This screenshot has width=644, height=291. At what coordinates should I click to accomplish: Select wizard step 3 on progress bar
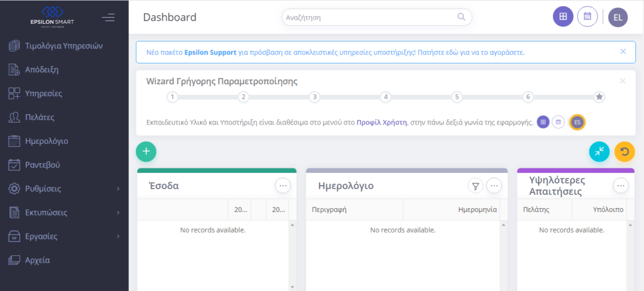coord(315,97)
